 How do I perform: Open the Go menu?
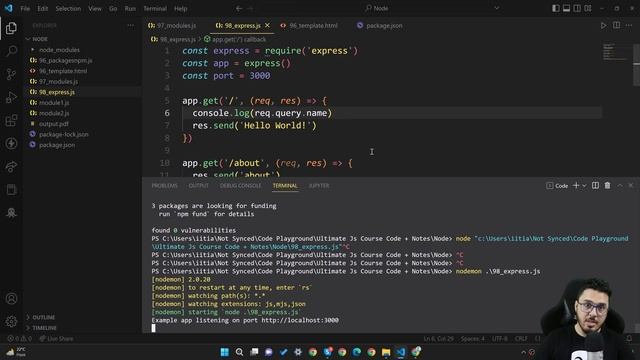click(x=113, y=8)
